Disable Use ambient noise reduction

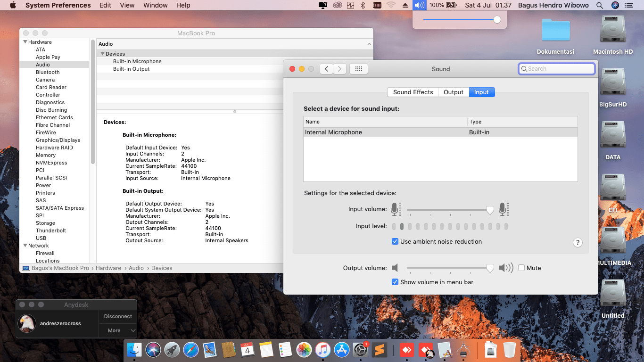point(395,241)
